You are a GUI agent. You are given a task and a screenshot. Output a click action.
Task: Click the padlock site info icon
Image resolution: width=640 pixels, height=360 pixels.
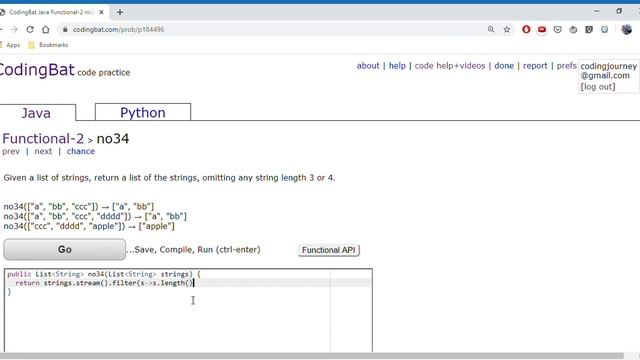(65, 29)
